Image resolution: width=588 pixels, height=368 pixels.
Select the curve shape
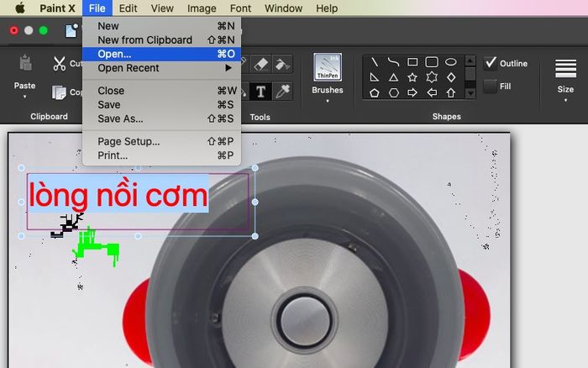(393, 62)
